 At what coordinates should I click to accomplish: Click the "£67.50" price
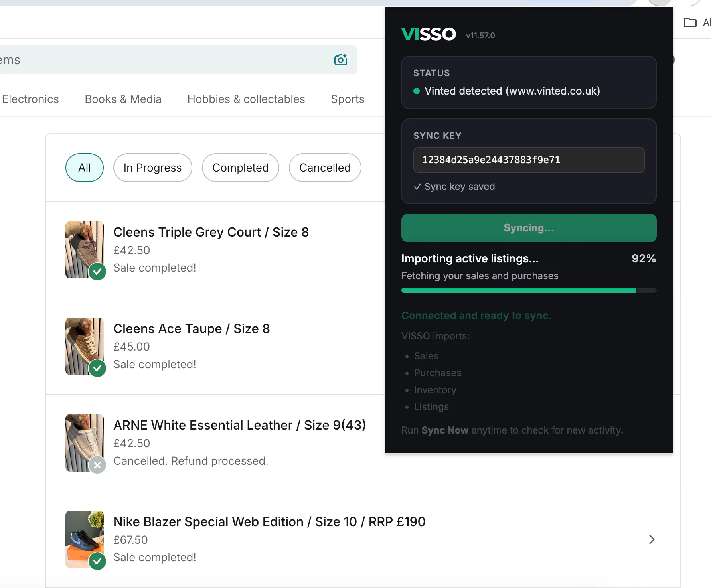coord(130,540)
